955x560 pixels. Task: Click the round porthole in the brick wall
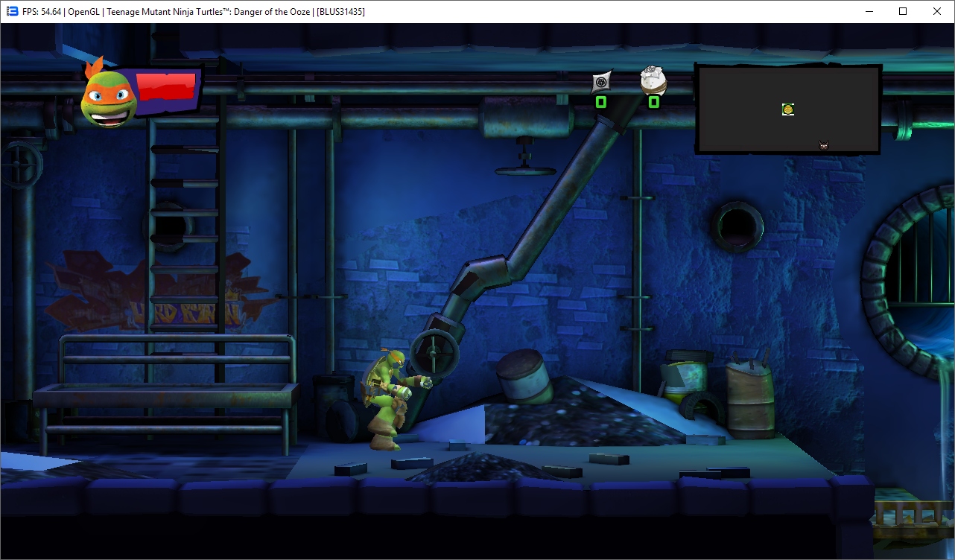tap(737, 226)
